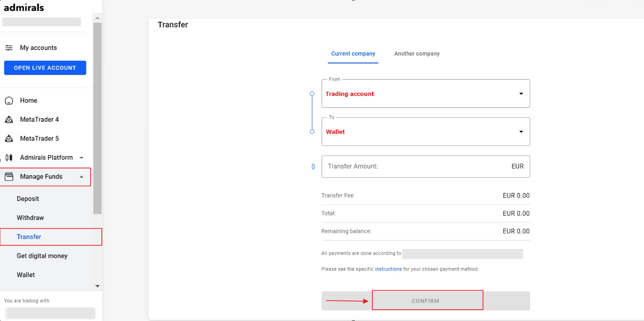Click the Admirals Platform candlestick icon

click(9, 157)
